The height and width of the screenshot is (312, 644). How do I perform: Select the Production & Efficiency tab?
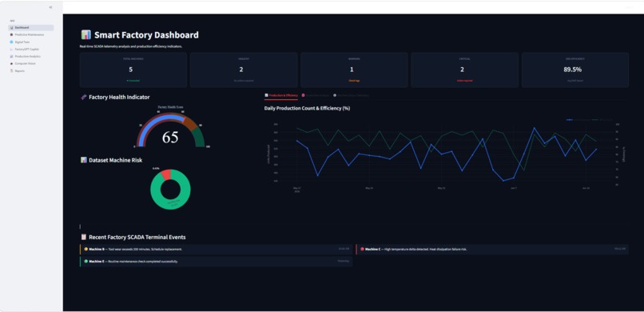(281, 95)
